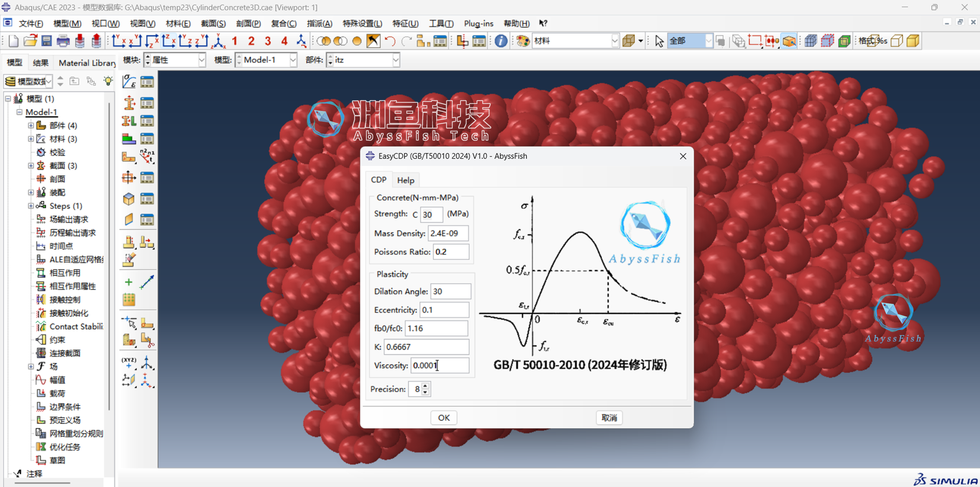
Task: Apply view 3 from the views toolbar
Action: pos(268,41)
